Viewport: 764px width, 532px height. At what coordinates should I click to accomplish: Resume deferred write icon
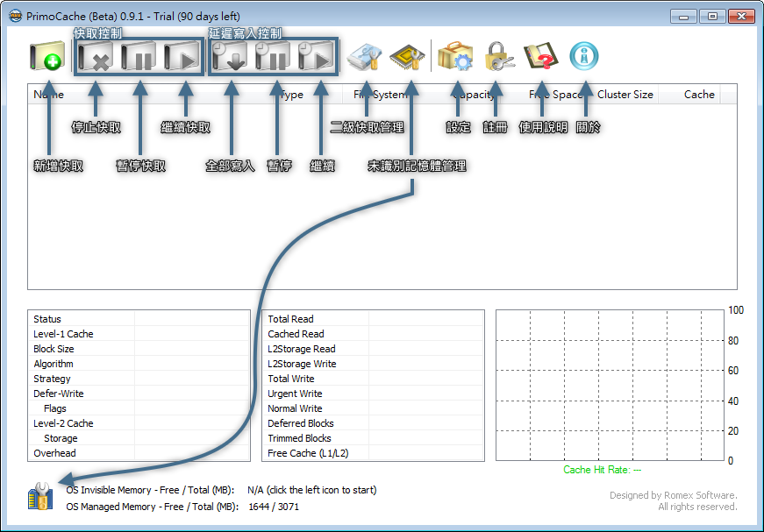(x=316, y=56)
